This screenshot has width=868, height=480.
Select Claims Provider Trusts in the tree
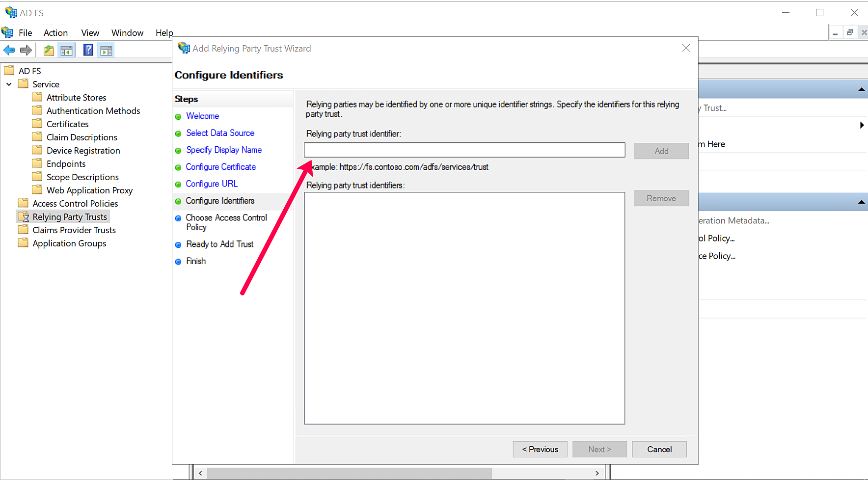(x=74, y=230)
